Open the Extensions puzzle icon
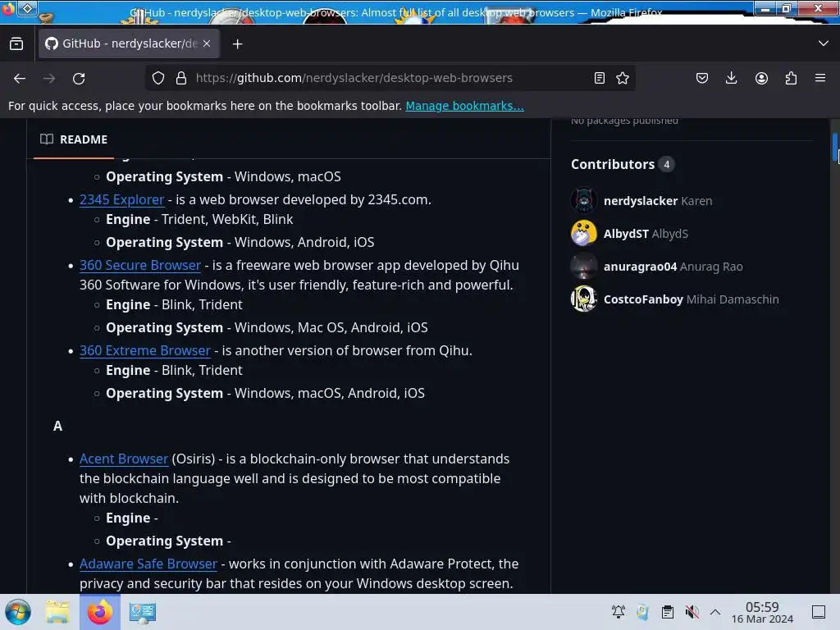 [x=791, y=78]
